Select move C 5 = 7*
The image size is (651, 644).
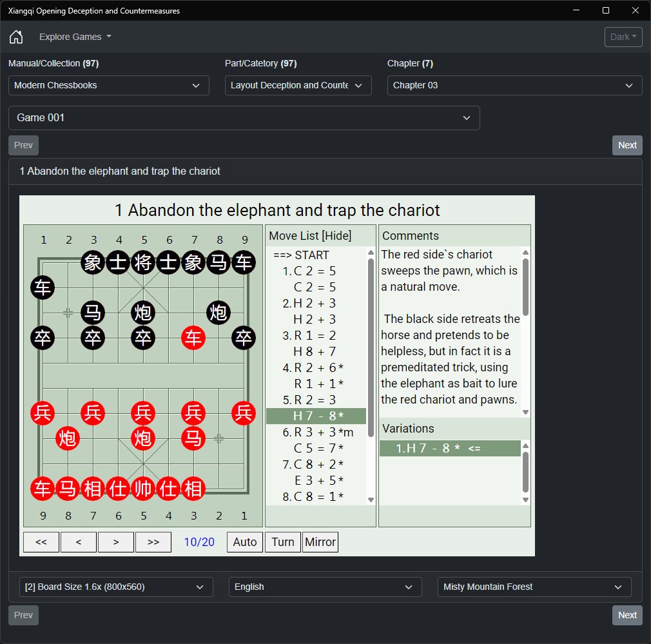click(316, 449)
